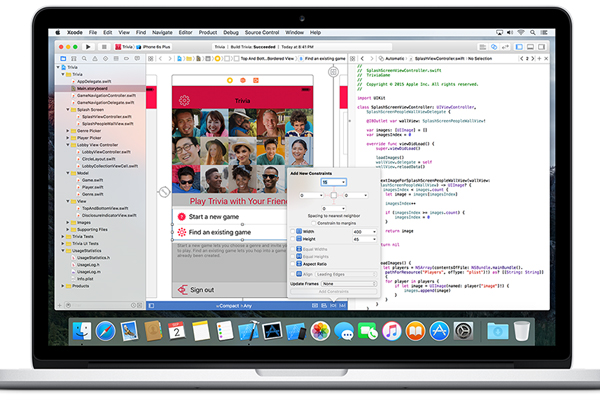Click the Add Constraints button
The width and height of the screenshot is (600, 400).
[x=334, y=291]
